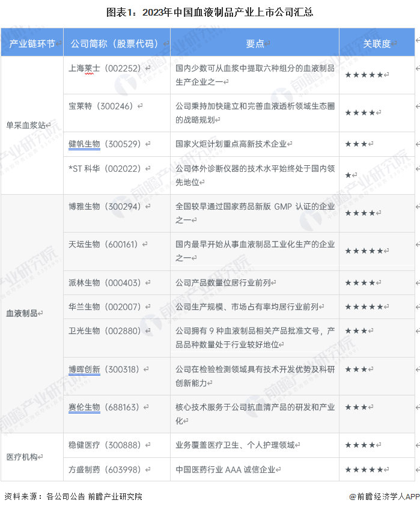This screenshot has height=509, width=420.
Task: Select the header cell 关联度
Action: (377, 42)
